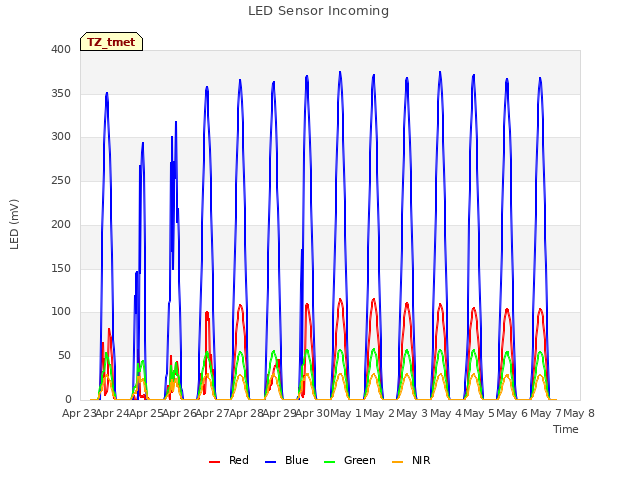Click the May 4 x-axis date label

[446, 413]
